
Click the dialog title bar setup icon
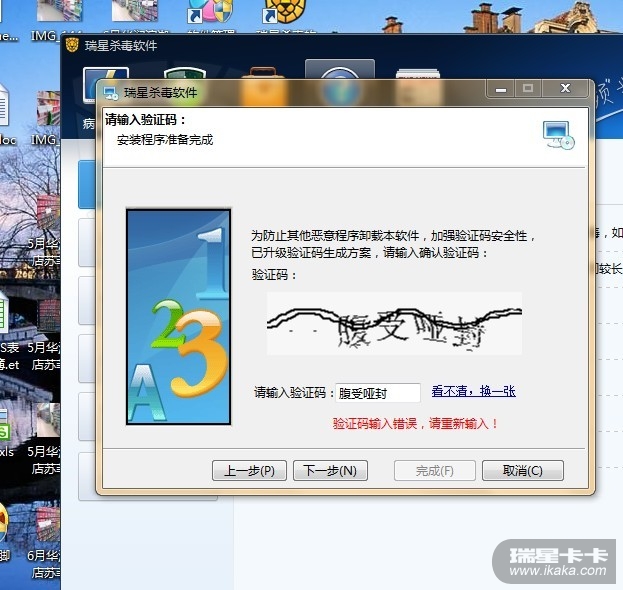110,93
